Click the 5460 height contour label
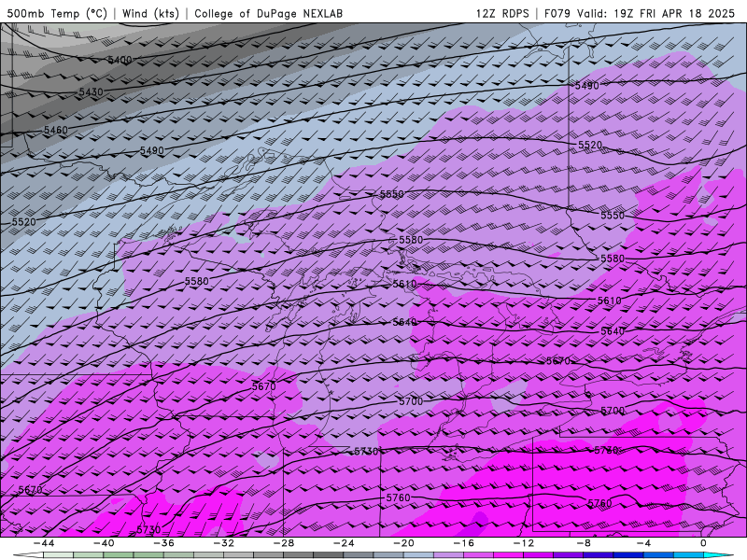Viewport: 747px width, 560px height. 56,130
